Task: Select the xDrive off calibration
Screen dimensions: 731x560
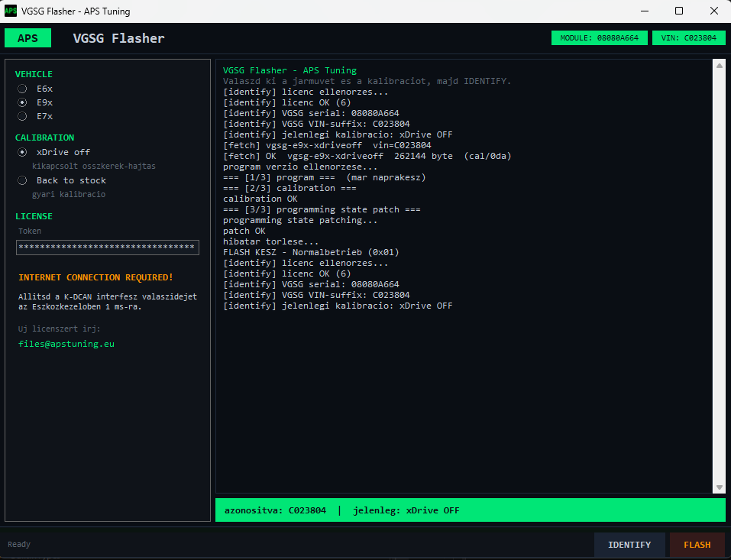Action: pyautogui.click(x=22, y=152)
